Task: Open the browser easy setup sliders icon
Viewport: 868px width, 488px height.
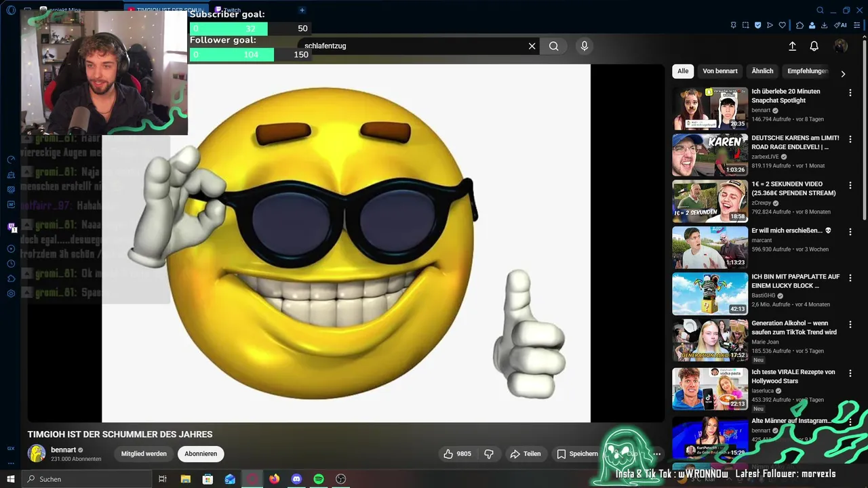Action: coord(858,25)
